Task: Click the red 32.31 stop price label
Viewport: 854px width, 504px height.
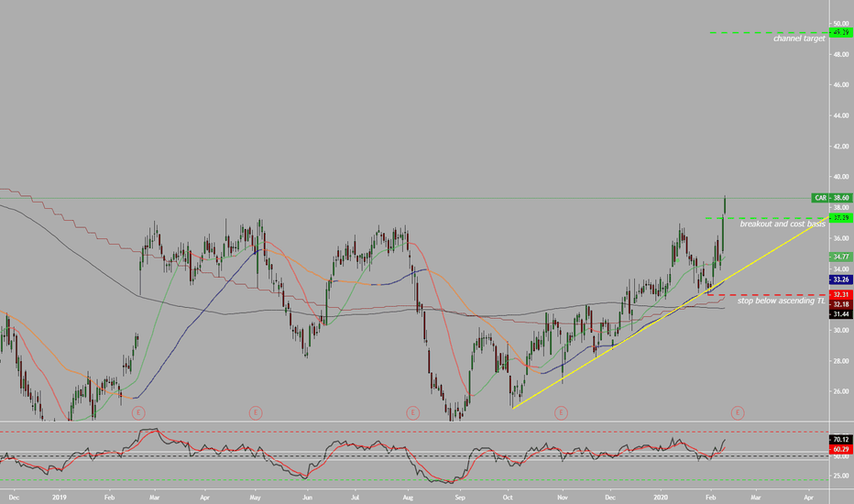Action: (x=841, y=295)
